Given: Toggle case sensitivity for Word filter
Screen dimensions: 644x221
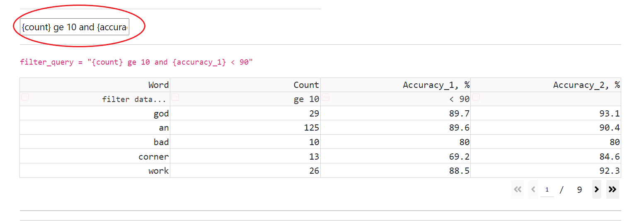Looking at the screenshot, I should pyautogui.click(x=25, y=97).
